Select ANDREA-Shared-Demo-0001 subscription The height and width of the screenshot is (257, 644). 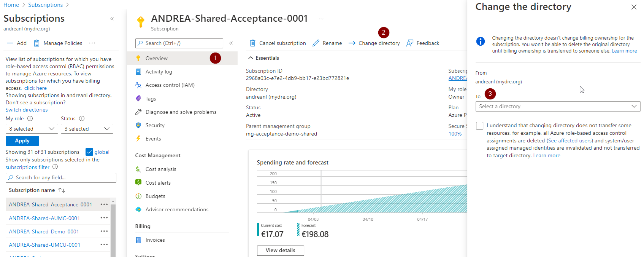point(44,231)
